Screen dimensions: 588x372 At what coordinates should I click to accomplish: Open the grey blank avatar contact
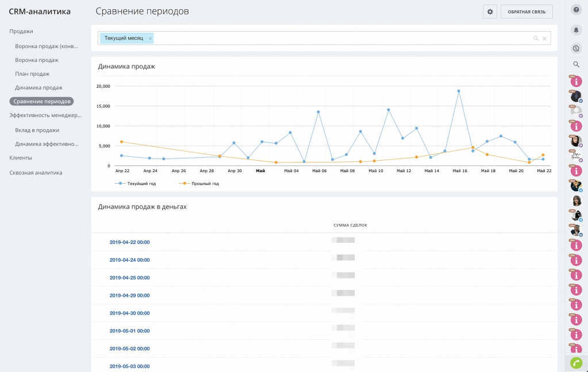point(576,111)
